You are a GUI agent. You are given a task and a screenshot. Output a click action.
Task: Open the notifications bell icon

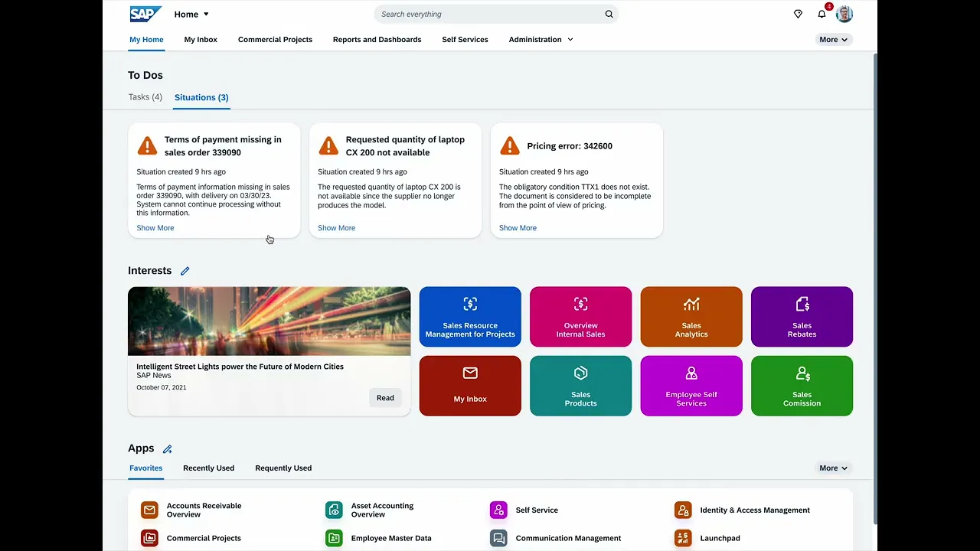[822, 15]
